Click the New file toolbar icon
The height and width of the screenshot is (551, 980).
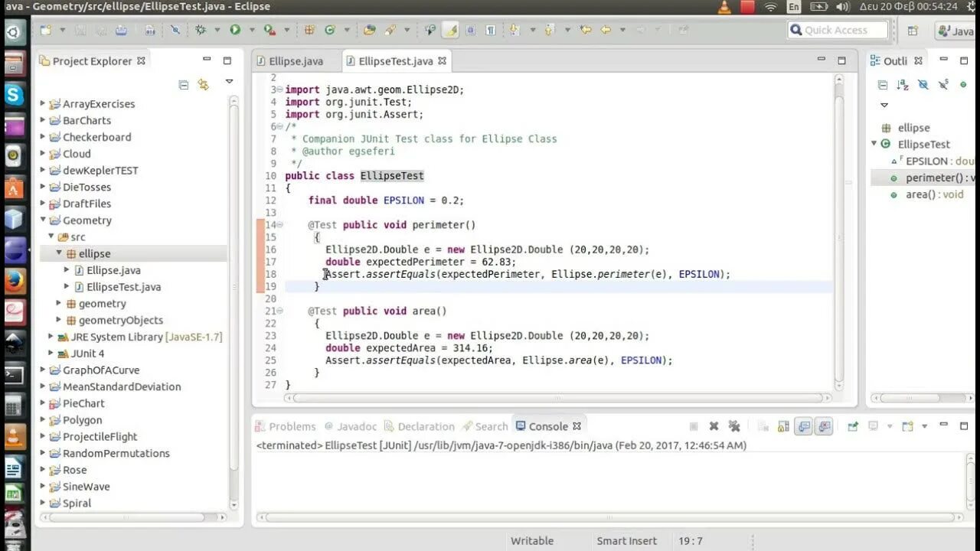click(x=45, y=30)
